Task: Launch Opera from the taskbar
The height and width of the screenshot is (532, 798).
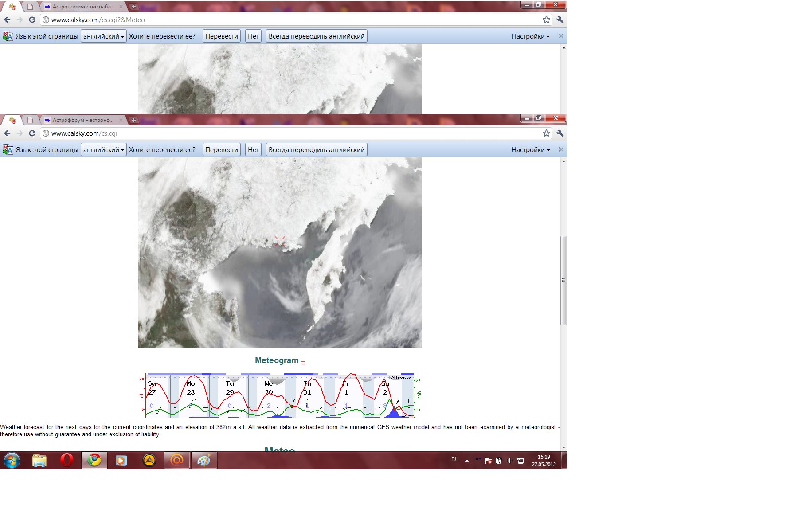Action: pyautogui.click(x=67, y=460)
